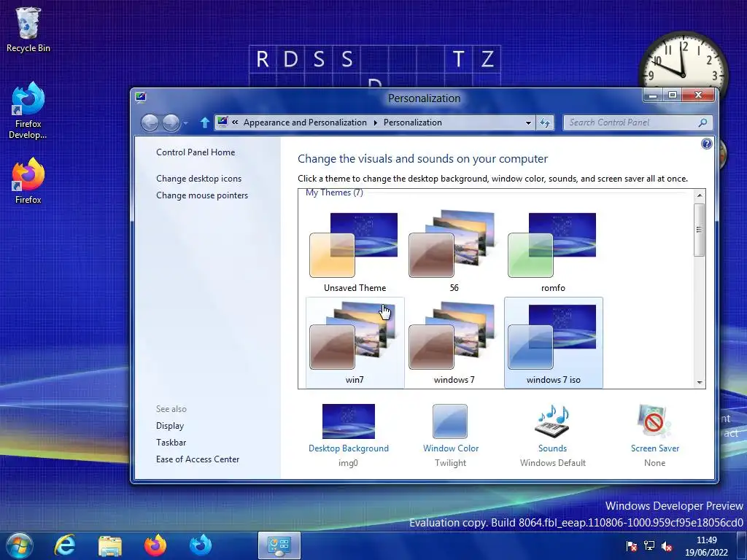The image size is (747, 560).
Task: Open Control Panel Home
Action: coord(196,152)
